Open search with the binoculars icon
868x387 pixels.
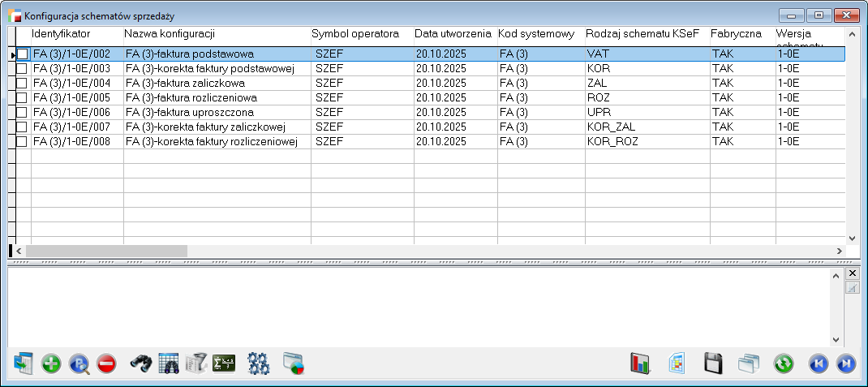(141, 363)
